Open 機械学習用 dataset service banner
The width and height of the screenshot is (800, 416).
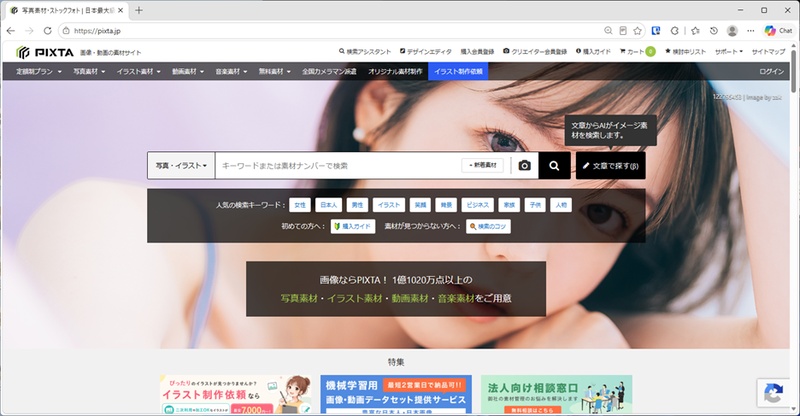pyautogui.click(x=396, y=395)
